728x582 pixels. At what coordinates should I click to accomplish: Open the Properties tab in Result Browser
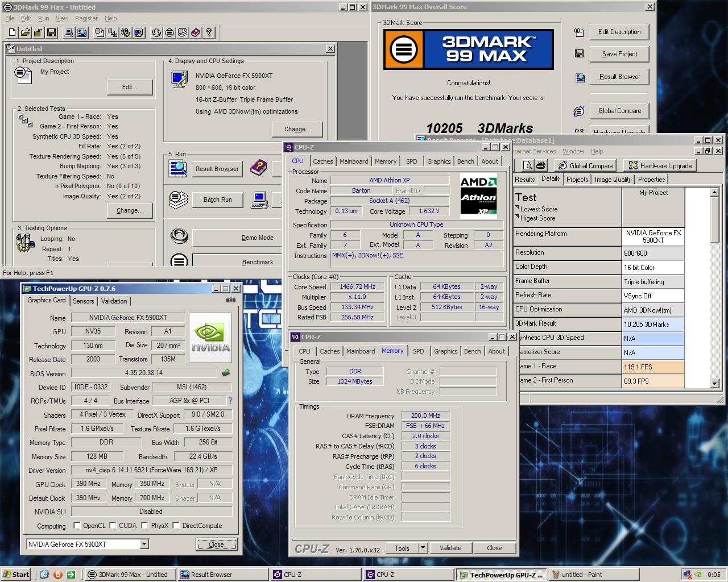(651, 180)
